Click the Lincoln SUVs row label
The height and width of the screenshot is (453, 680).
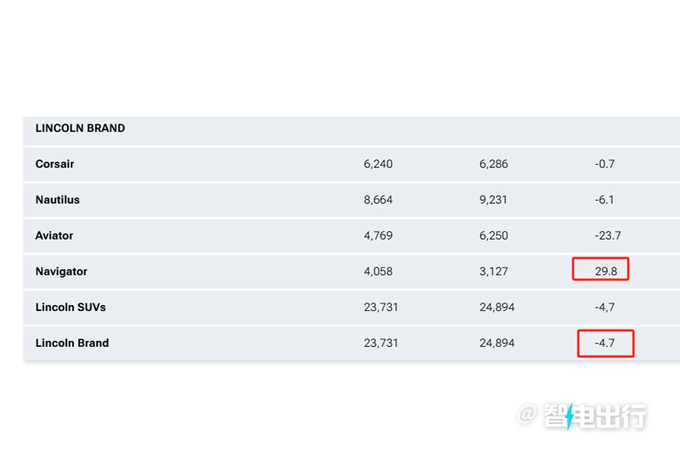[71, 307]
